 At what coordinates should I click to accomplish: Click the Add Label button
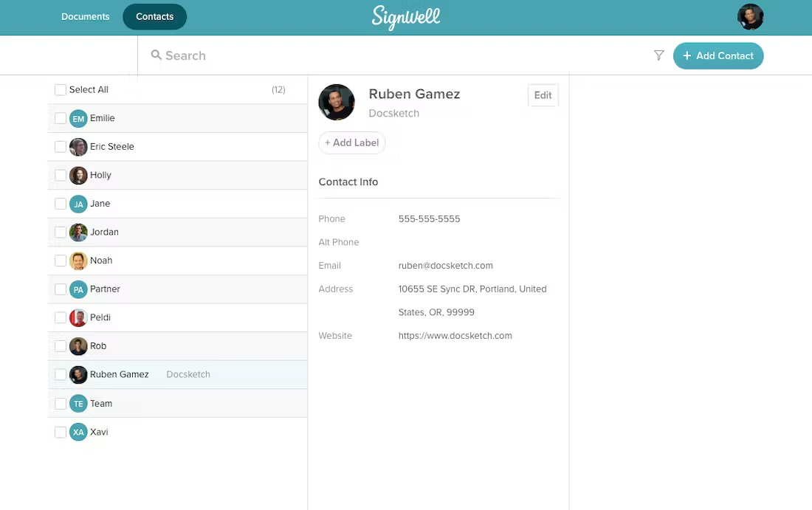[351, 142]
